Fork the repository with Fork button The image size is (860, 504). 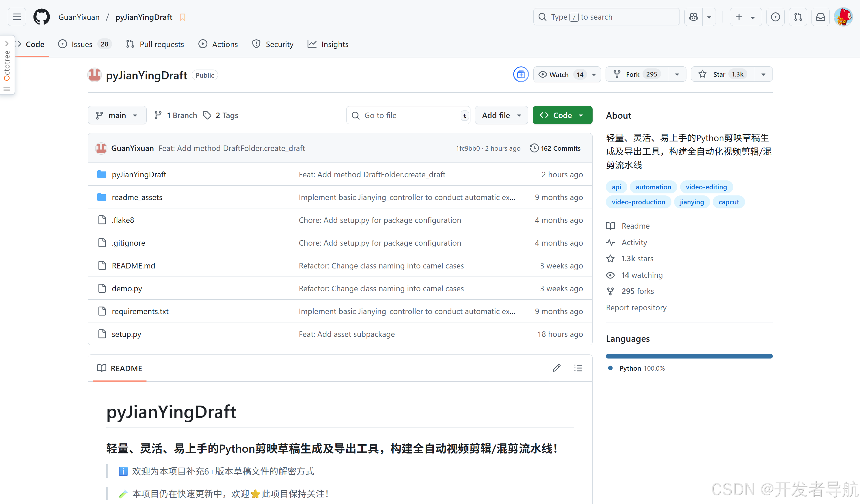636,74
